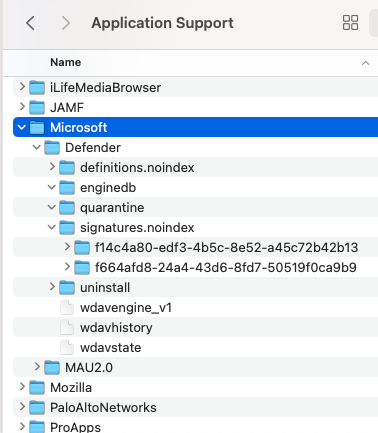Toggle sort order arrow in header
Screen dimensions: 378x433
tap(366, 63)
